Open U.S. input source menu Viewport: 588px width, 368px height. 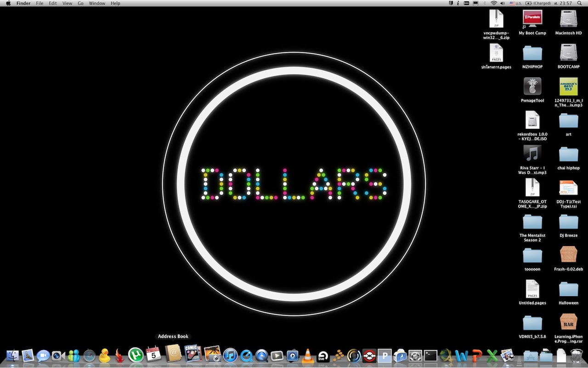click(515, 3)
